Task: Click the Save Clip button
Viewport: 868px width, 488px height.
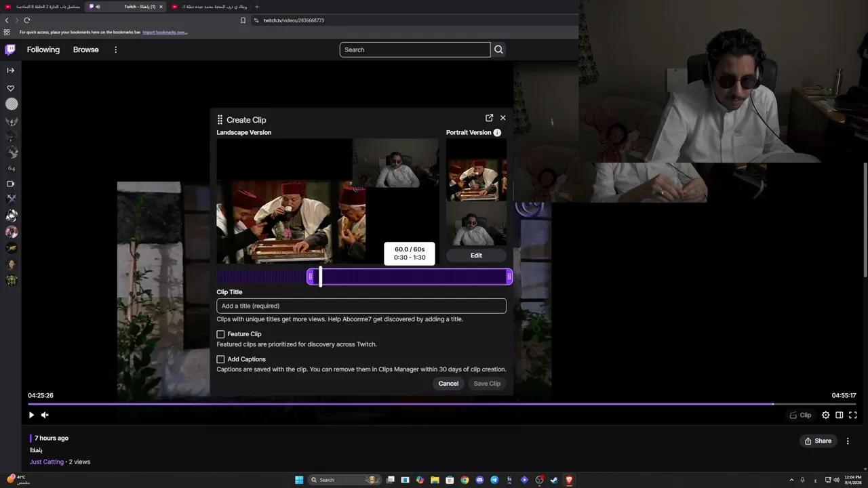Action: (487, 384)
